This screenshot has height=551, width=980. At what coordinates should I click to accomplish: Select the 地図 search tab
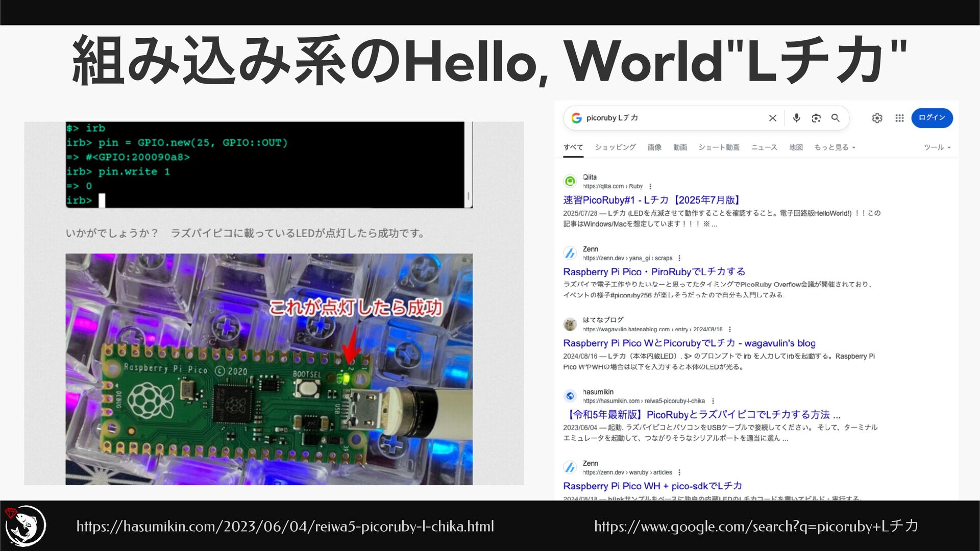coord(796,147)
